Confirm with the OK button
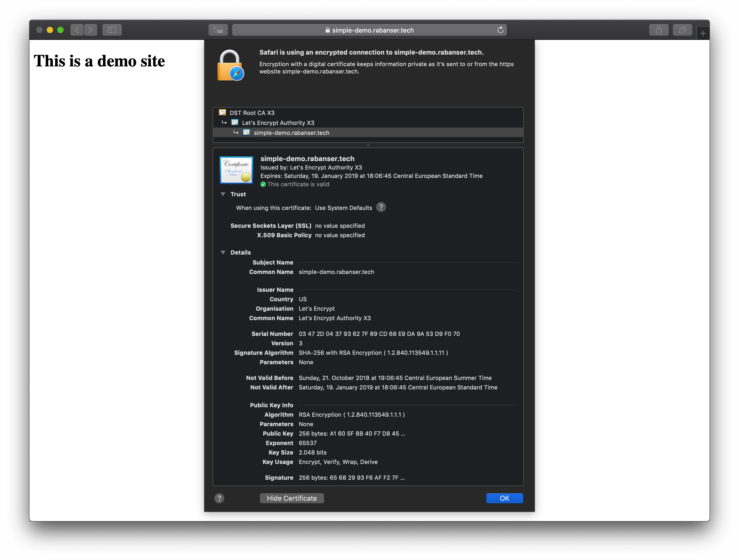The height and width of the screenshot is (560, 739). click(x=504, y=498)
